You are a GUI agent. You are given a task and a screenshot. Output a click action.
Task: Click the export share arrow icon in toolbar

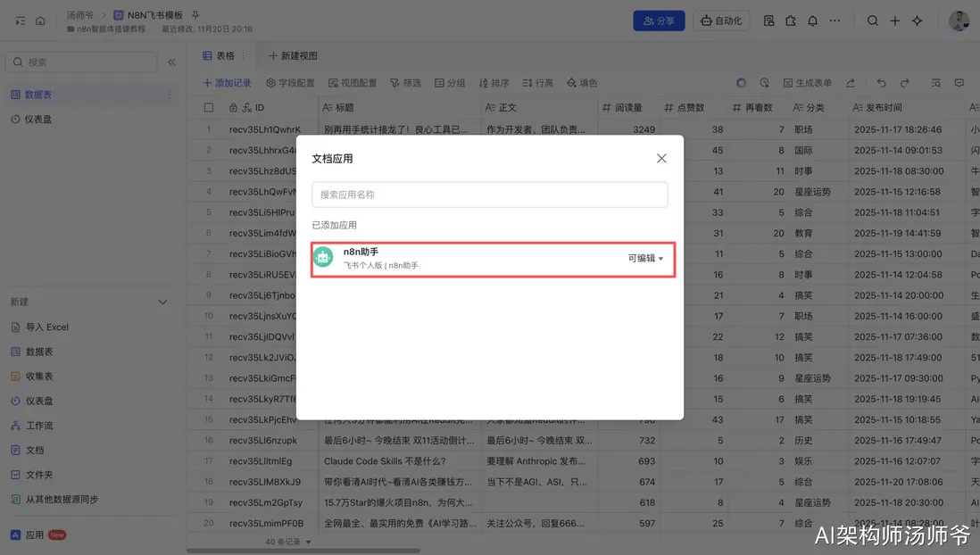pyautogui.click(x=851, y=82)
